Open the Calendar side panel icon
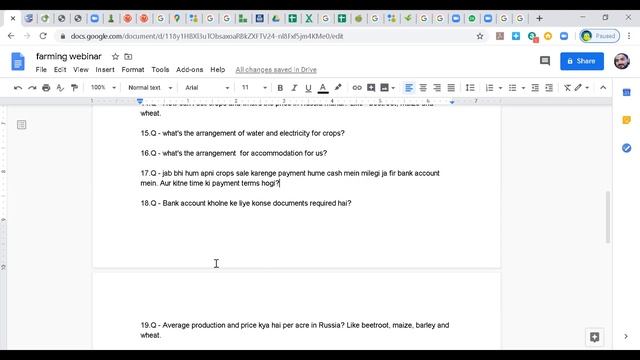Image resolution: width=640 pixels, height=360 pixels. coord(627,93)
